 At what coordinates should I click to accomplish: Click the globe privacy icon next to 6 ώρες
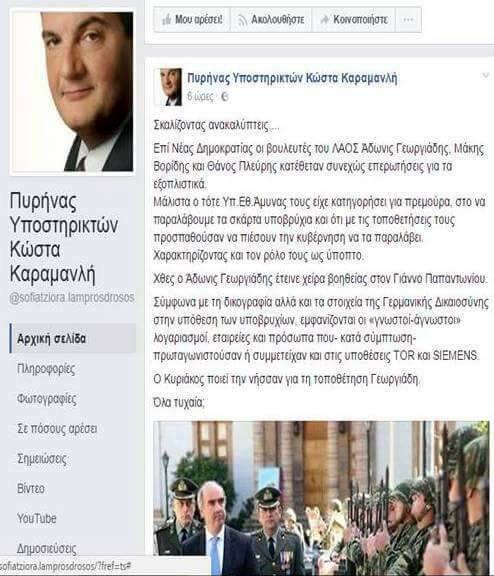224,97
